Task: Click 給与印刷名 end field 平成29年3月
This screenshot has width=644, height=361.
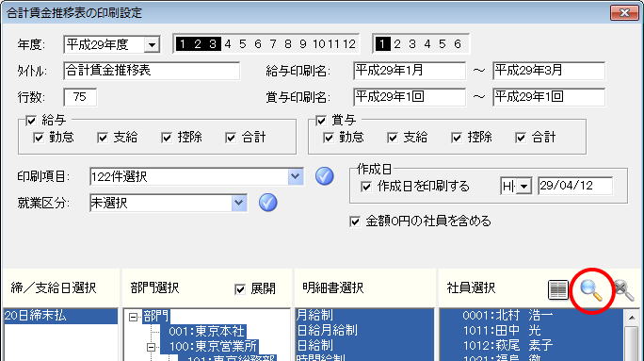Action: (549, 71)
